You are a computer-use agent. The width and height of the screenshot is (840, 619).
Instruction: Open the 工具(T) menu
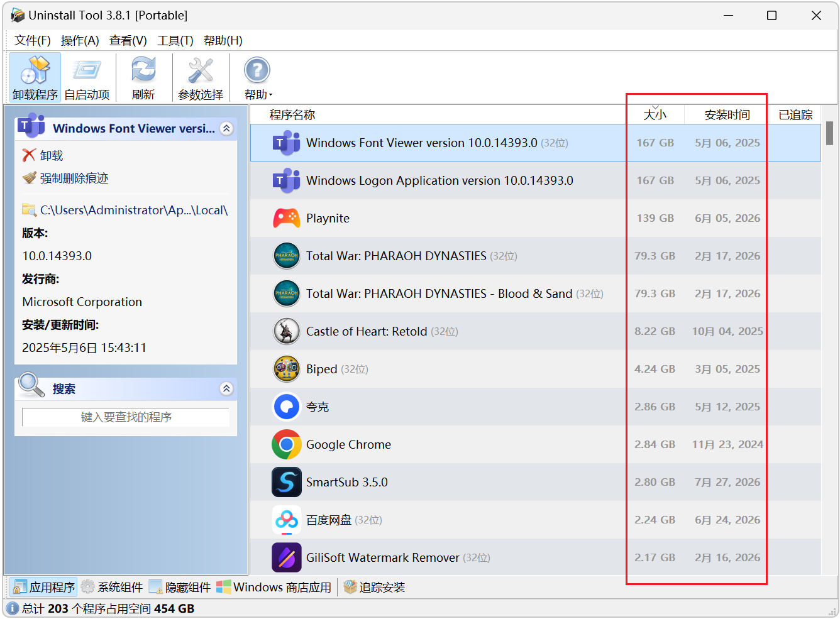pos(175,41)
